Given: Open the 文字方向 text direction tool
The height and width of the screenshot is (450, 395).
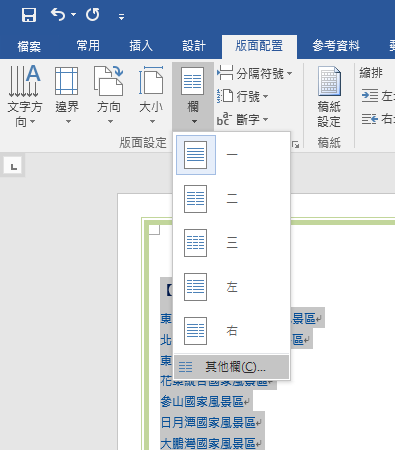Looking at the screenshot, I should (x=25, y=96).
